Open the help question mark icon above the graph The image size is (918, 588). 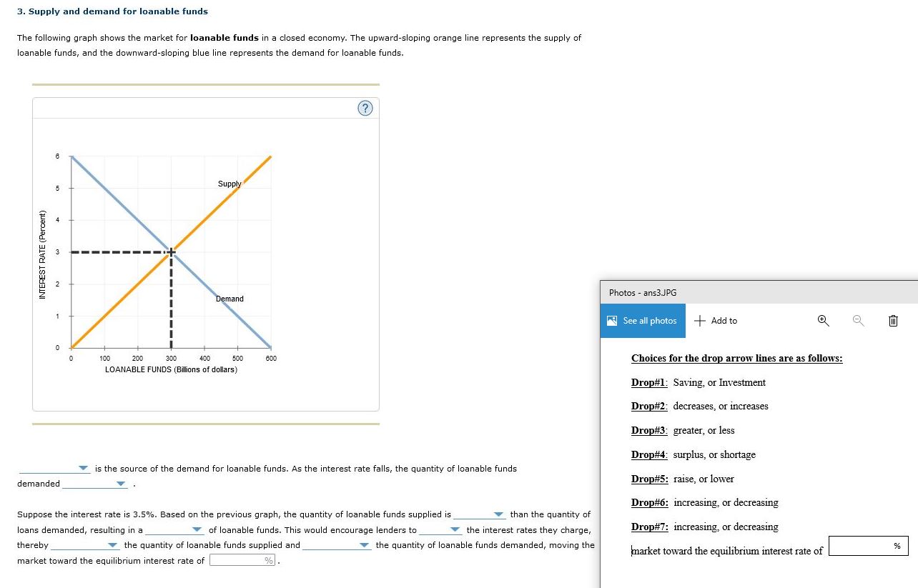click(x=365, y=108)
